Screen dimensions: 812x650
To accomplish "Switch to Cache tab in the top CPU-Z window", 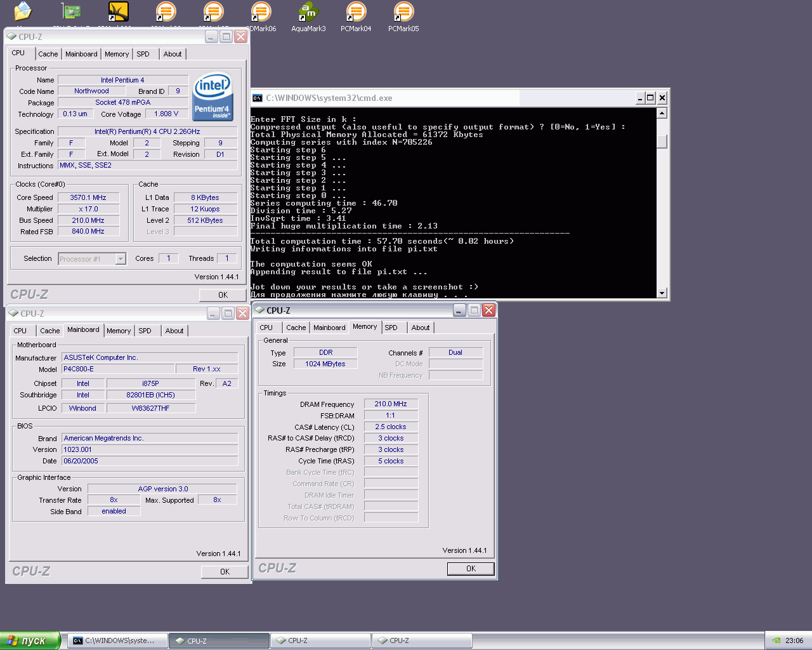I will (48, 55).
